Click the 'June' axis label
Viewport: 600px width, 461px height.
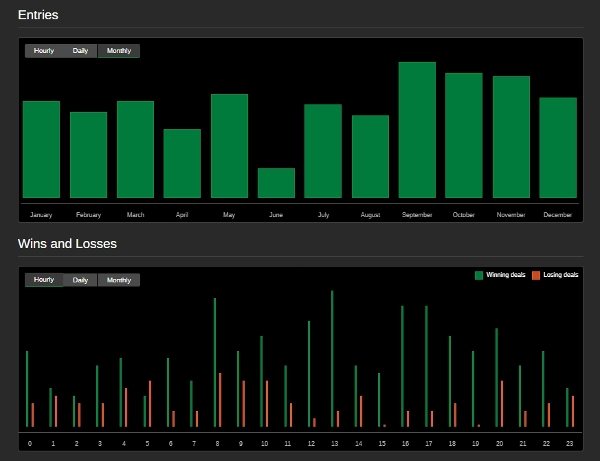click(276, 215)
